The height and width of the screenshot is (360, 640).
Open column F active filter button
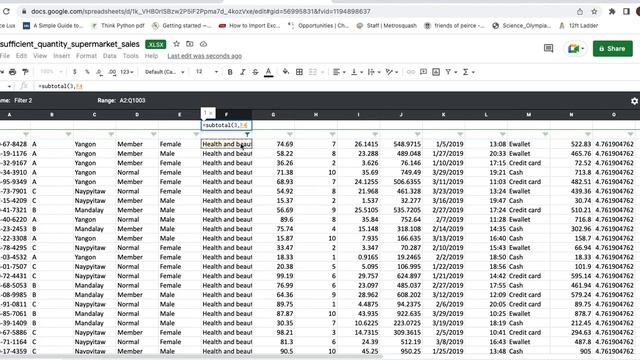[x=247, y=134]
